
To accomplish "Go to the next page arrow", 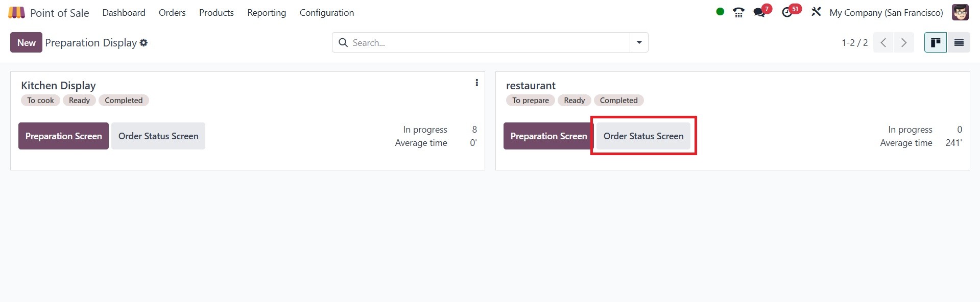I will (x=904, y=43).
